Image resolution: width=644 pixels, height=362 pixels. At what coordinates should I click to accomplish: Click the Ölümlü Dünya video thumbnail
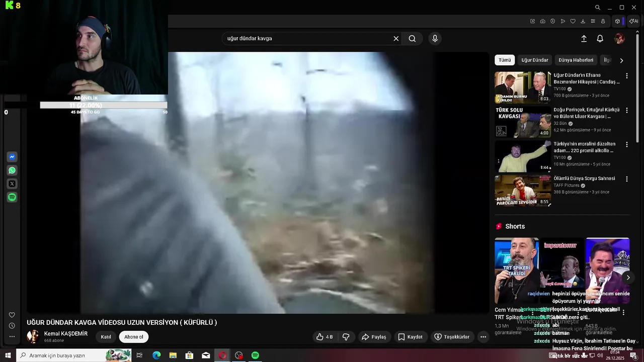523,190
